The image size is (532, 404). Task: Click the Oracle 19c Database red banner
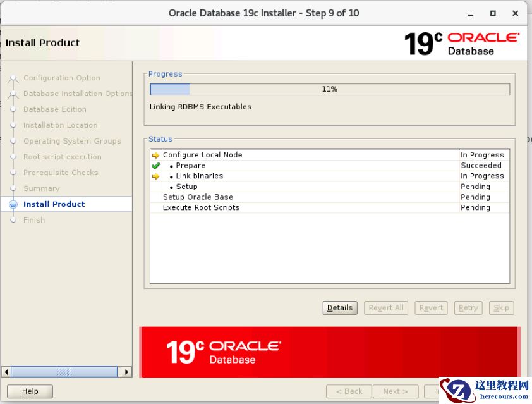pos(329,352)
